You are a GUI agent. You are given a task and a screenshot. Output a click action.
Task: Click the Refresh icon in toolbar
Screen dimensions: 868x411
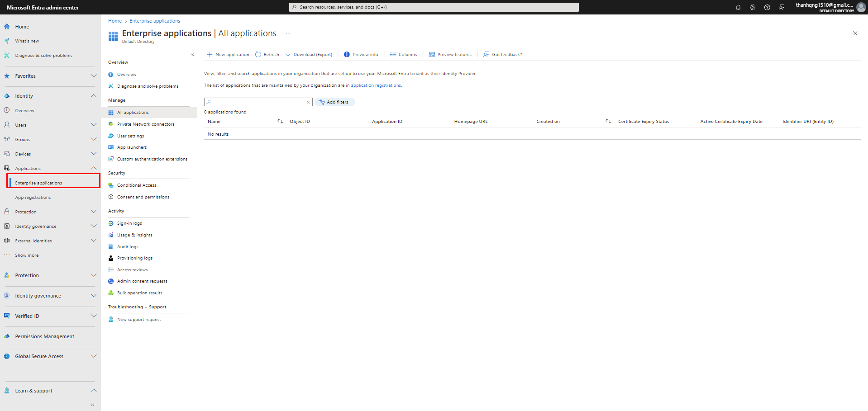258,54
